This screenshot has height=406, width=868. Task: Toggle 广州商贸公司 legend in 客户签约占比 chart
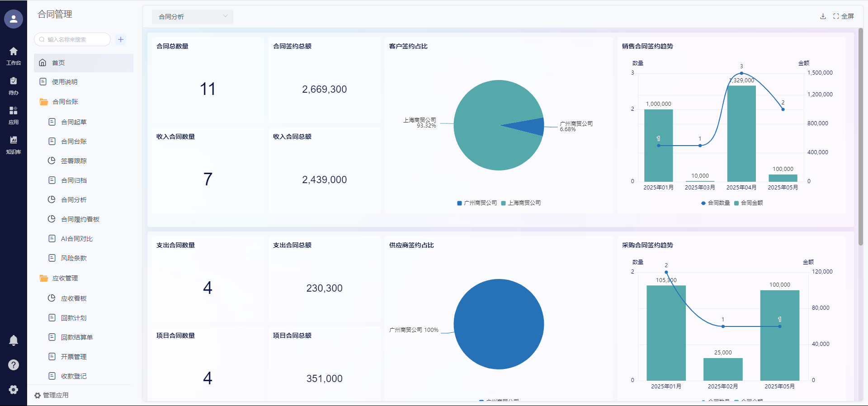pos(477,203)
